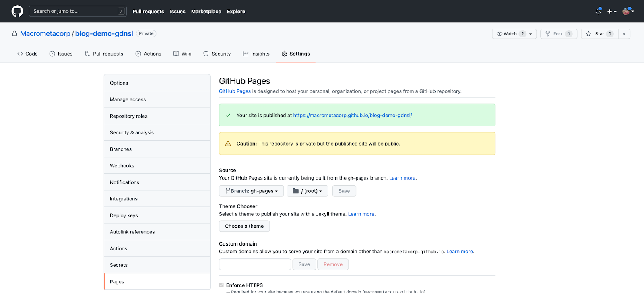Click the eye icon on Watch
The width and height of the screenshot is (644, 293).
(x=500, y=34)
